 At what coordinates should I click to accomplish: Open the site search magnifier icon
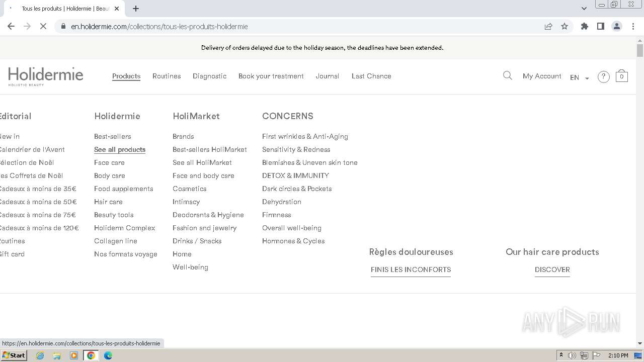(x=507, y=76)
